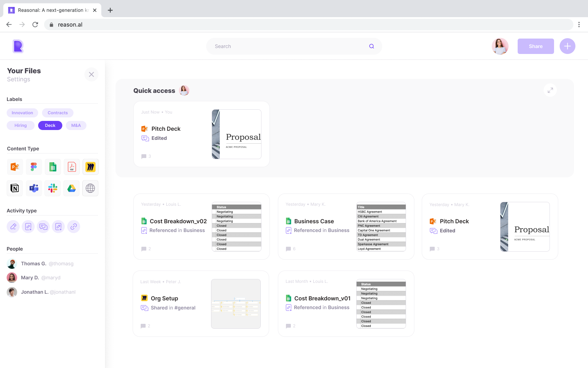The image size is (588, 368).
Task: Choose the PDF content type icon
Action: point(72,167)
